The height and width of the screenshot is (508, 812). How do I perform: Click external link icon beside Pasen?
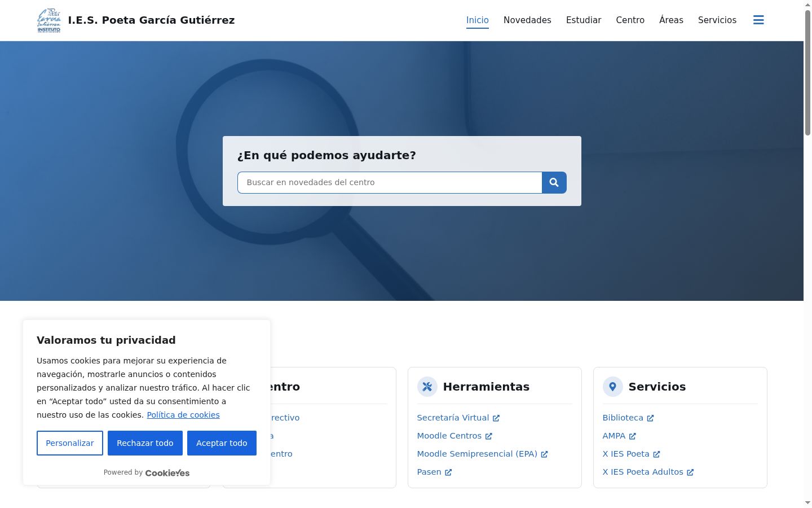(x=448, y=472)
